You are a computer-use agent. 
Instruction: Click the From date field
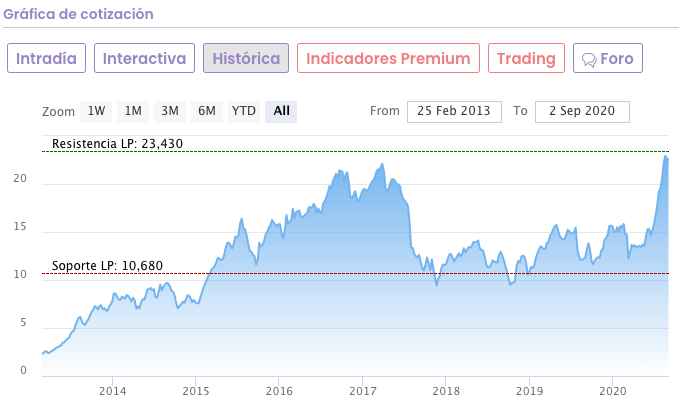[x=454, y=111]
